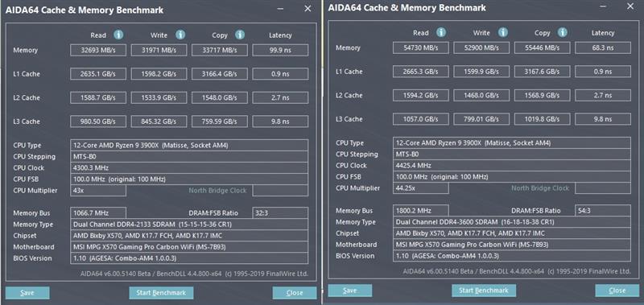Select L2 Cache Write 1468.0 GB/s

click(x=481, y=95)
